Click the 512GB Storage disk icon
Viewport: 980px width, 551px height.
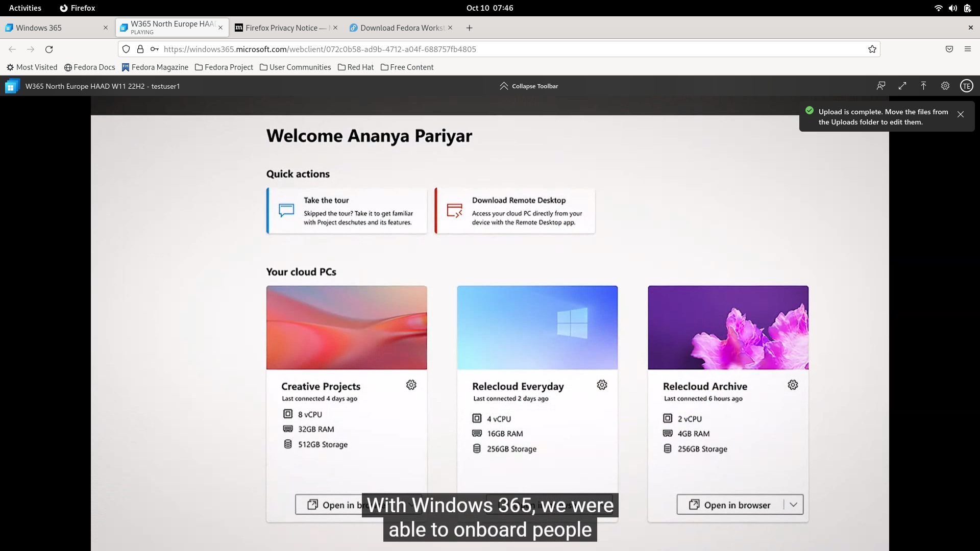[288, 444]
